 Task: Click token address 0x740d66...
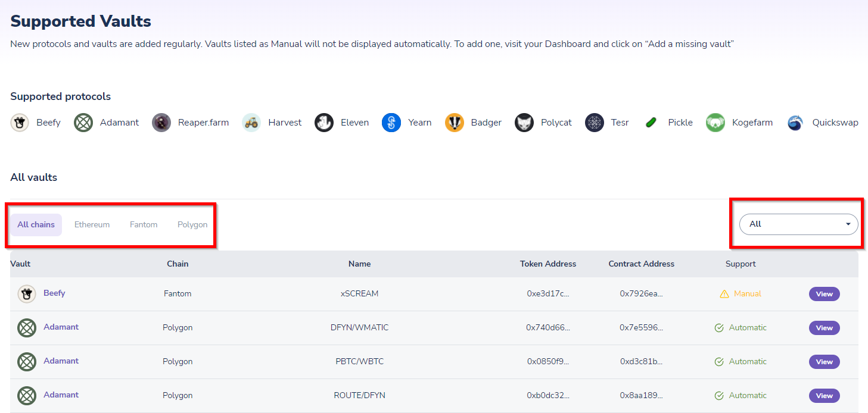(548, 328)
